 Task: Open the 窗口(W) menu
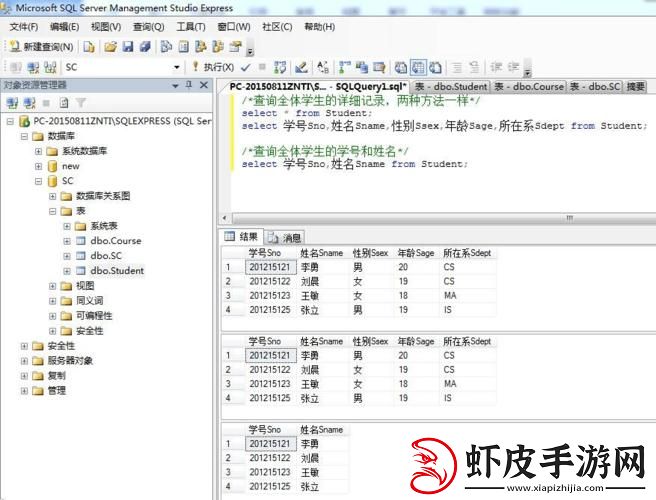click(x=234, y=27)
